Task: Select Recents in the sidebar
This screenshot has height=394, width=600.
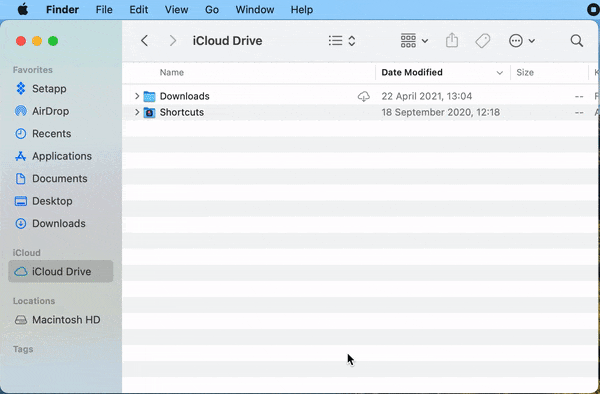Action: (60, 134)
